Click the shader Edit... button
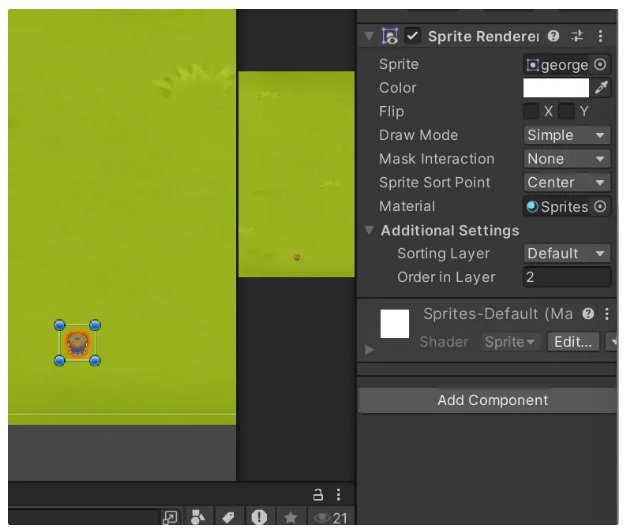 point(573,342)
